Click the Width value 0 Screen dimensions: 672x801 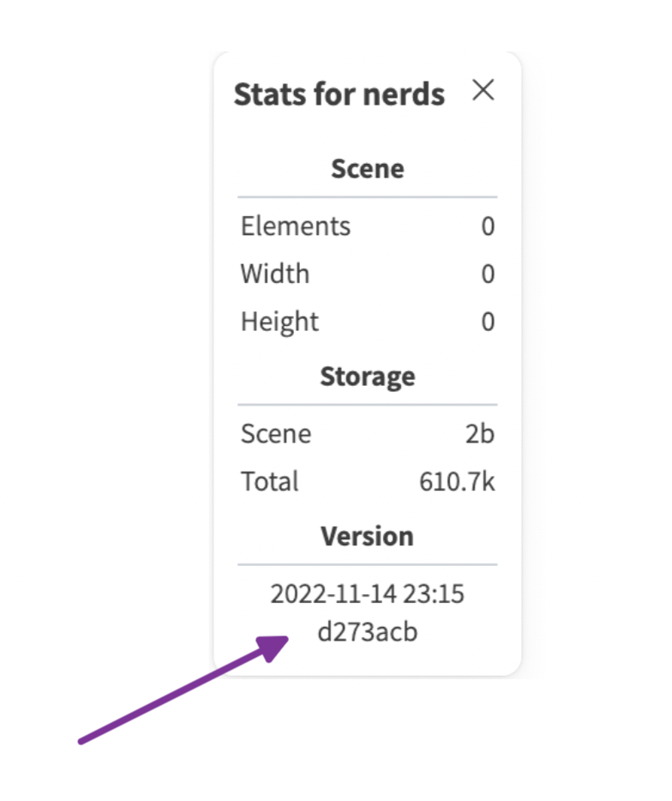pyautogui.click(x=487, y=274)
